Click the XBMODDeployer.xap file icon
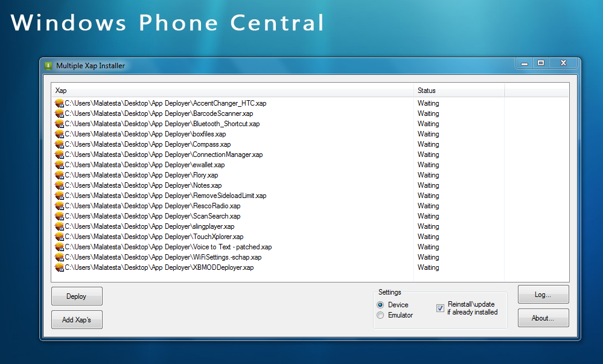 point(59,267)
